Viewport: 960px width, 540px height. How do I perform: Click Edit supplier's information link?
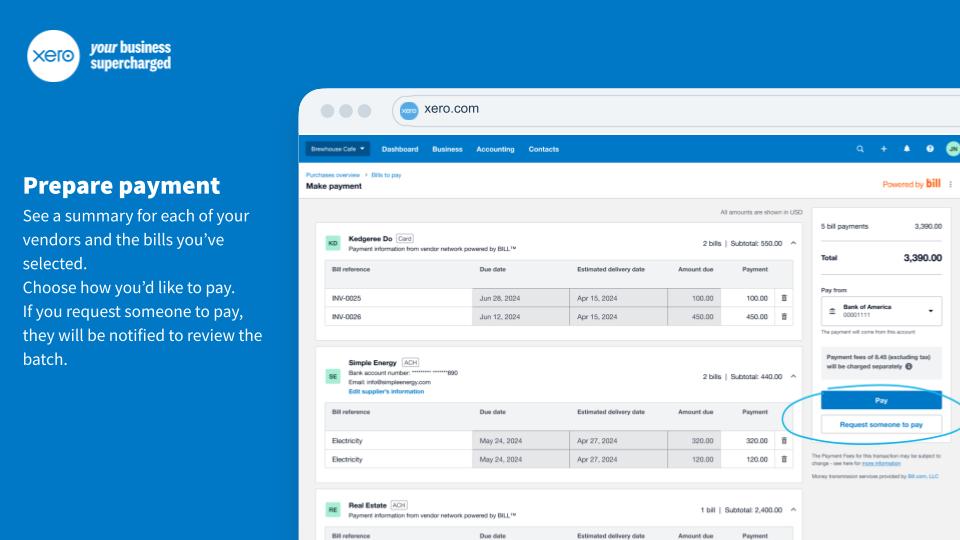[386, 391]
